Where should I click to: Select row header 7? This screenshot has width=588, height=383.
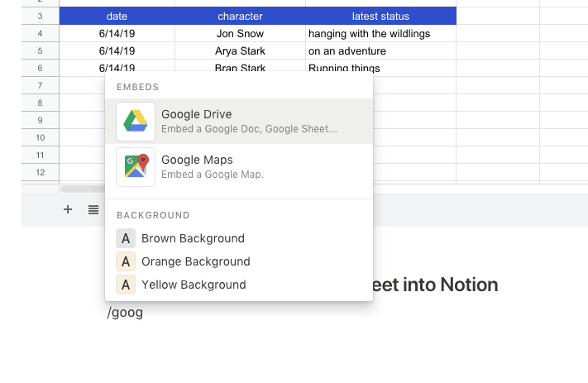(x=41, y=85)
